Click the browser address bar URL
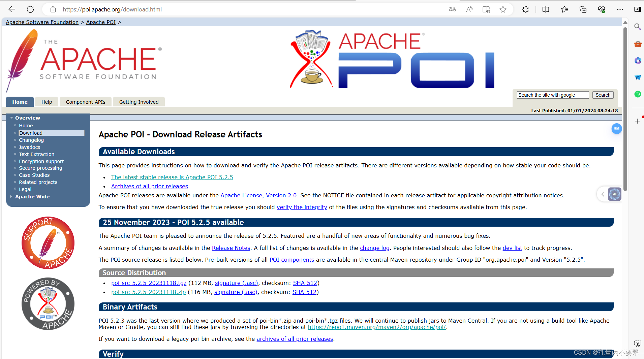The width and height of the screenshot is (644, 359). [112, 9]
